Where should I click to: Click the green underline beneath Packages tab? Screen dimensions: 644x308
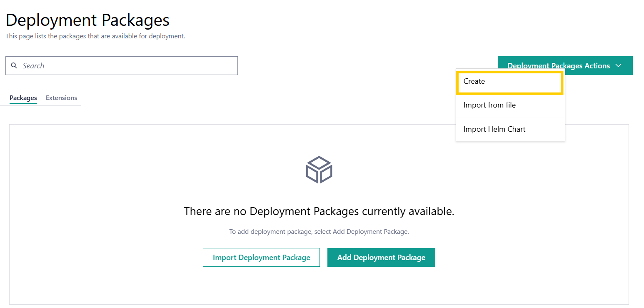click(23, 103)
